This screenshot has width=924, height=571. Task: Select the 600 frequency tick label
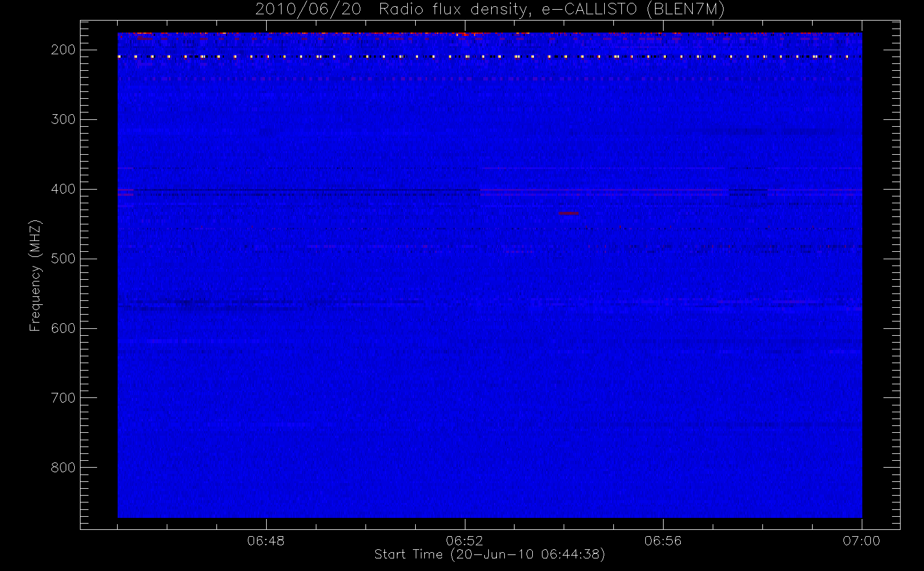point(63,328)
